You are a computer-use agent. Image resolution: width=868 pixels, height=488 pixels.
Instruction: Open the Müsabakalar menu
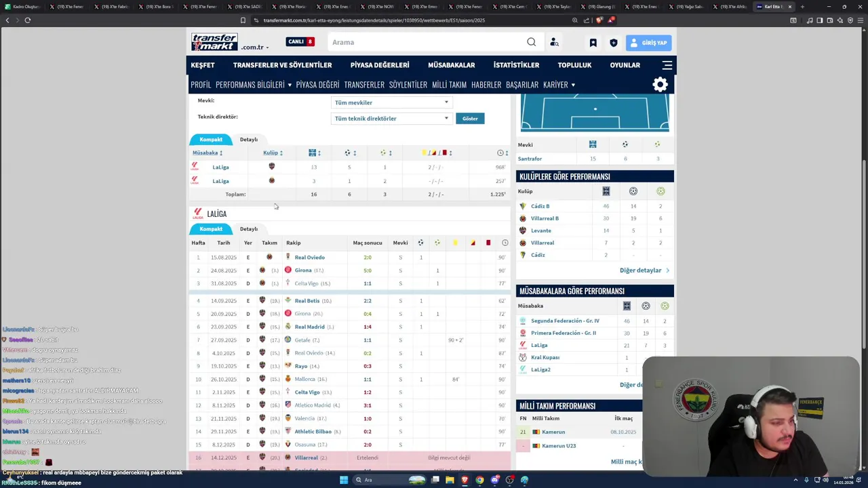click(x=452, y=65)
